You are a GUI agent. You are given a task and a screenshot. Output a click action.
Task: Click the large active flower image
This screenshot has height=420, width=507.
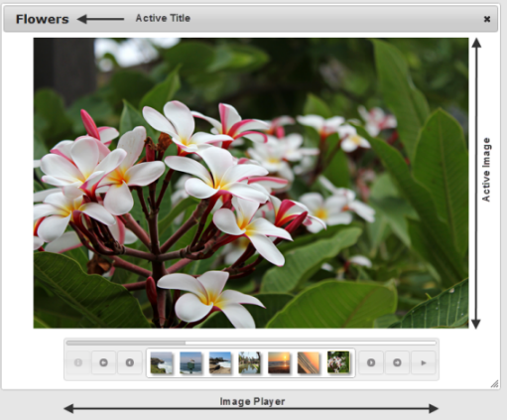coord(251,183)
